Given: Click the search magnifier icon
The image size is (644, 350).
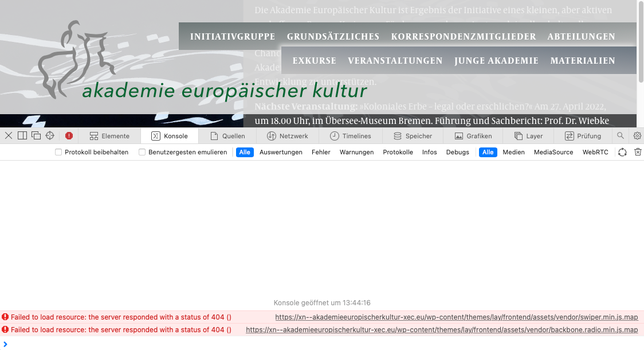Looking at the screenshot, I should [x=621, y=135].
